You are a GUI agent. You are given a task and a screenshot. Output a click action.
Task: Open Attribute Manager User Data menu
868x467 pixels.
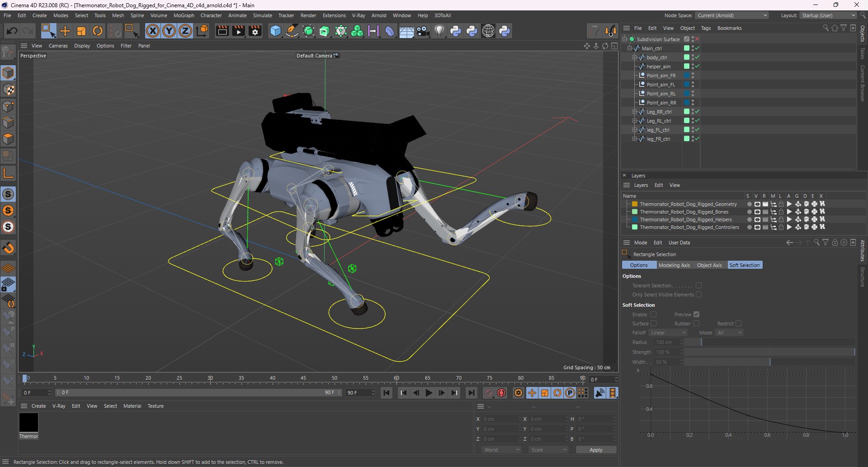[679, 243]
